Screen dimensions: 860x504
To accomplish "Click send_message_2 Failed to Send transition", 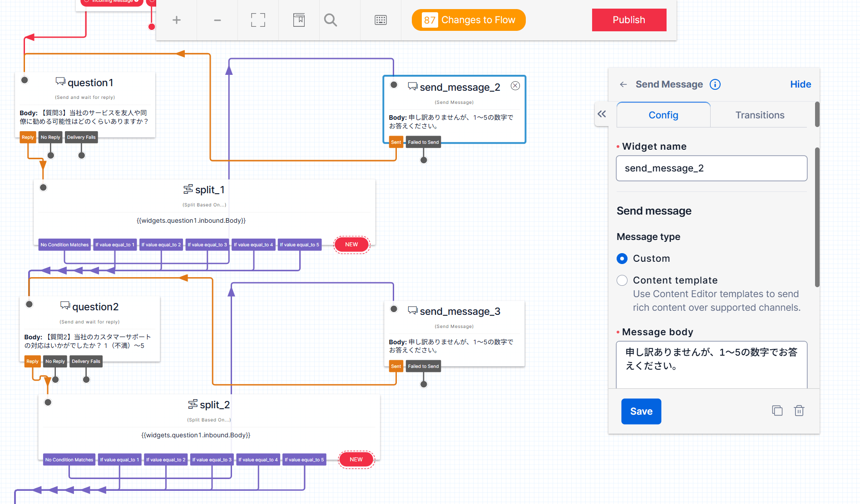I will 423,142.
